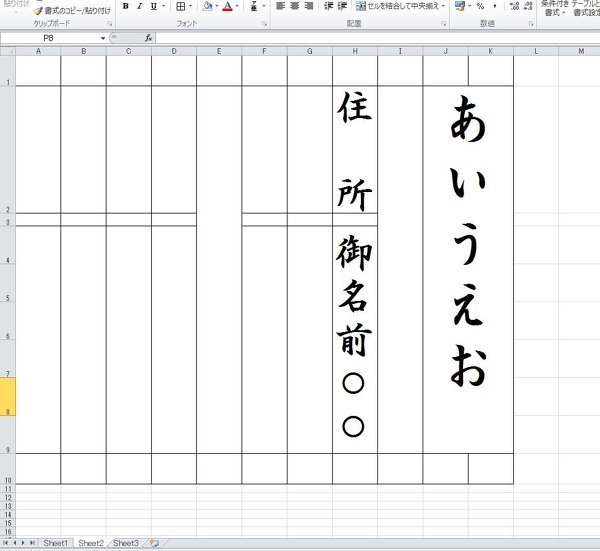Click the accounting number format icon
This screenshot has width=600, height=551.
coord(460,6)
